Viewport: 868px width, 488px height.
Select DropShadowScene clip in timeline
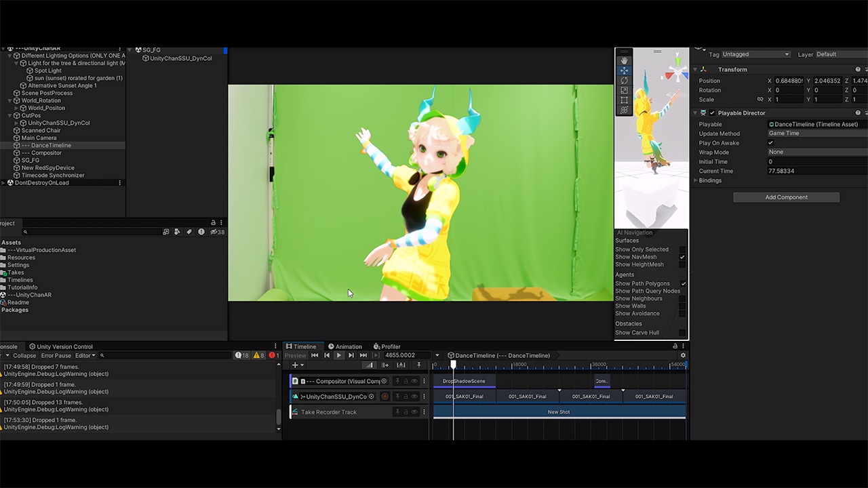click(464, 381)
